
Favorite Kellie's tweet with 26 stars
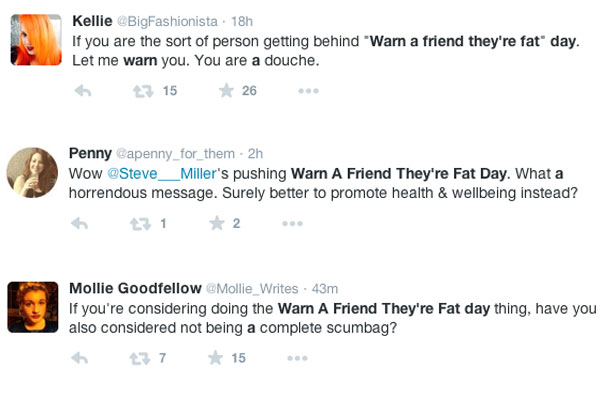(x=226, y=91)
